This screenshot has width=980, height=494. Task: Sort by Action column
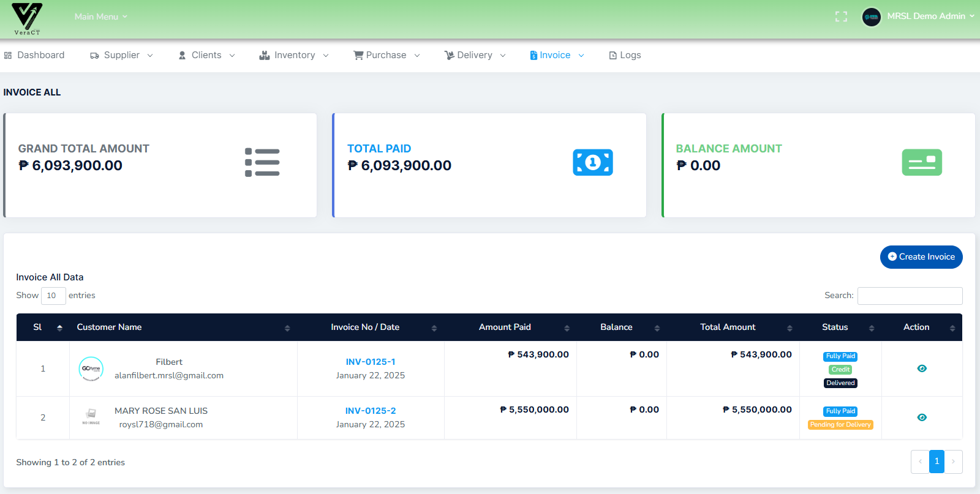(922, 327)
